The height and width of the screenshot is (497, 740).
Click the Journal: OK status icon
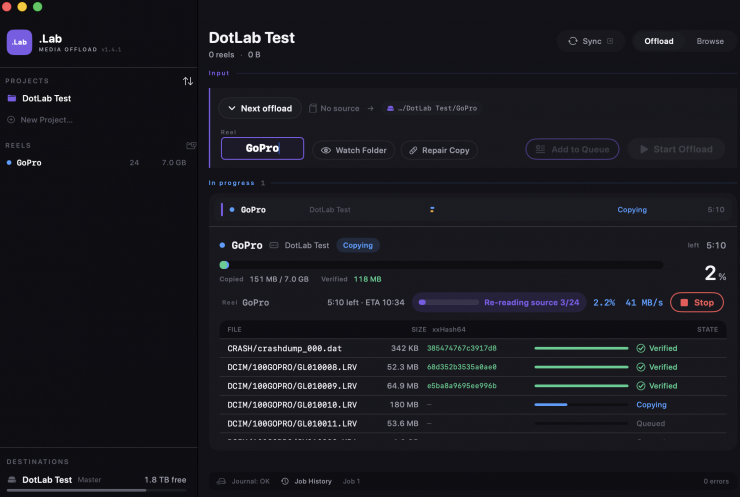click(x=221, y=481)
